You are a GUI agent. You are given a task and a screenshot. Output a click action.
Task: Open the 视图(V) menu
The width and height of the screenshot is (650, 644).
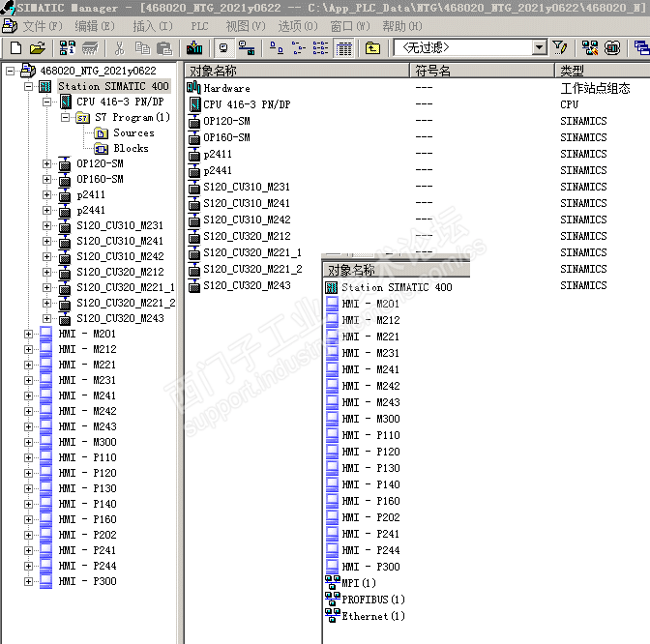coord(246,26)
